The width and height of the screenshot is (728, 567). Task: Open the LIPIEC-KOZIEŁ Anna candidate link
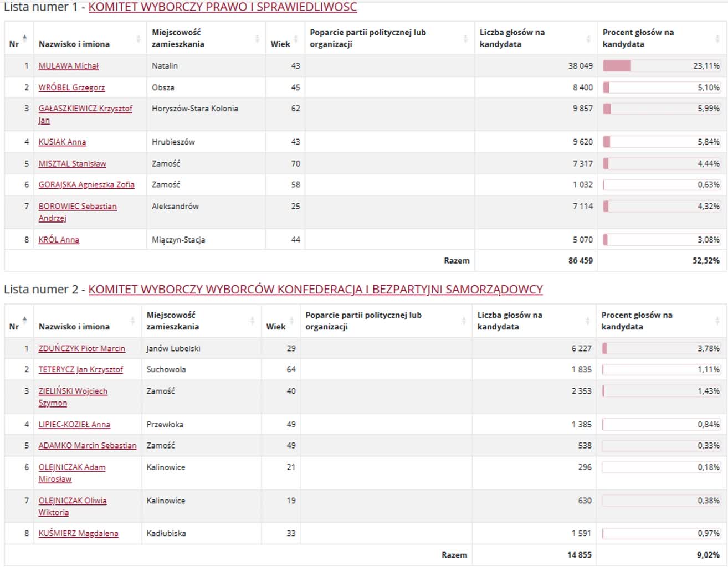(x=74, y=425)
